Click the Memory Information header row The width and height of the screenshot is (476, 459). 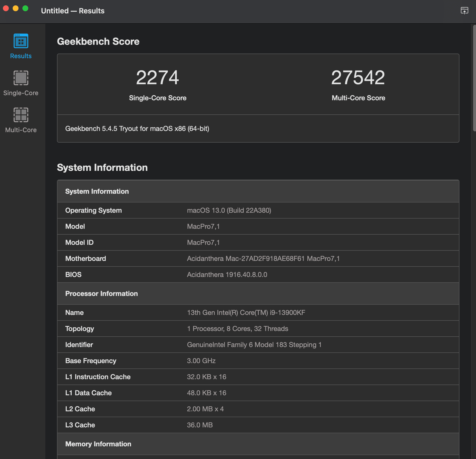(258, 444)
